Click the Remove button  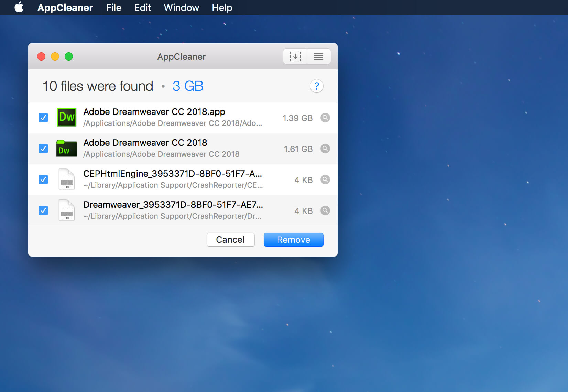click(294, 240)
